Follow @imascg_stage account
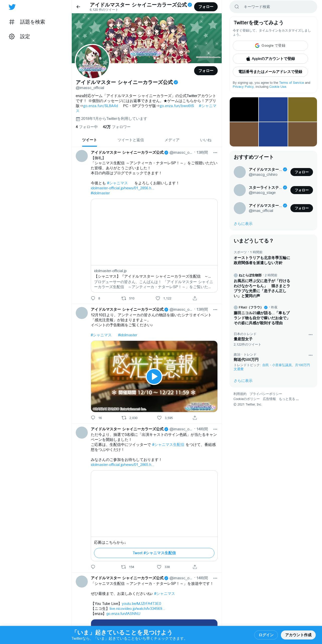Screen dimensions: 322x644 click(x=302, y=190)
